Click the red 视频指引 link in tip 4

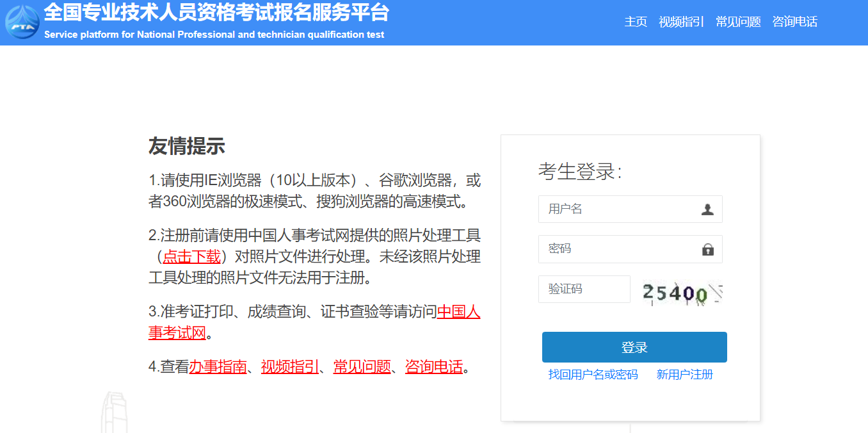290,367
